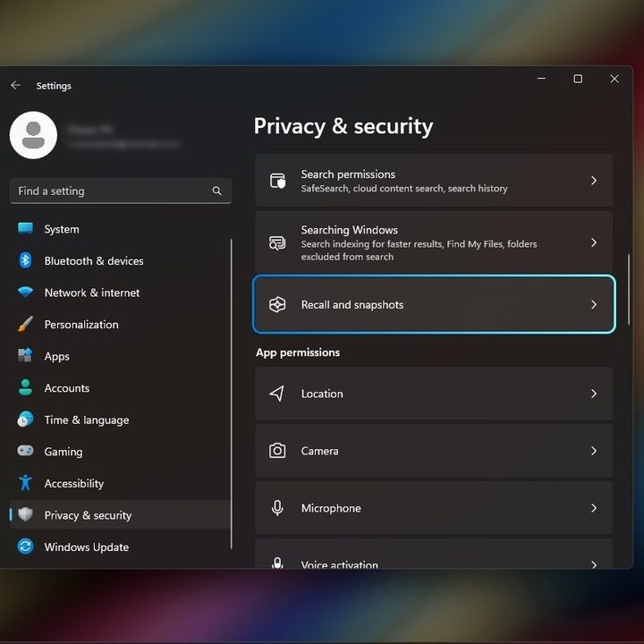Image resolution: width=644 pixels, height=644 pixels.
Task: Click the Time & language globe icon
Action: click(x=25, y=419)
